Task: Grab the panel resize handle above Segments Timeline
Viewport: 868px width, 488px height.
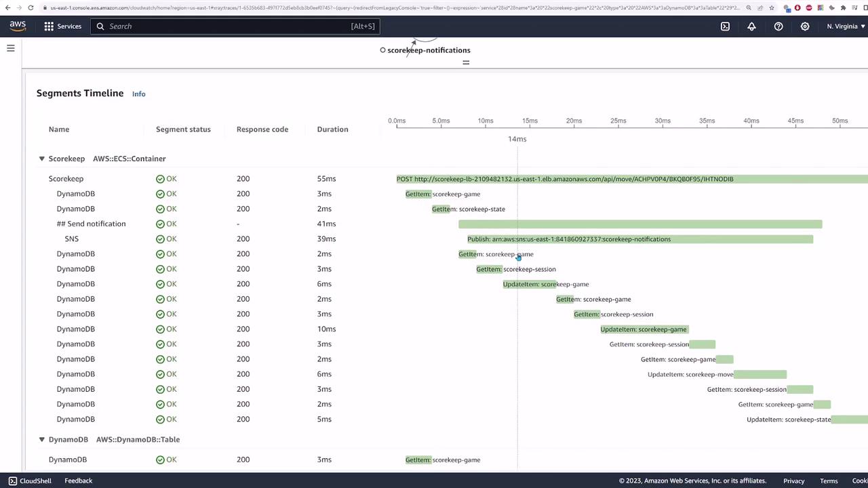Action: coord(466,62)
